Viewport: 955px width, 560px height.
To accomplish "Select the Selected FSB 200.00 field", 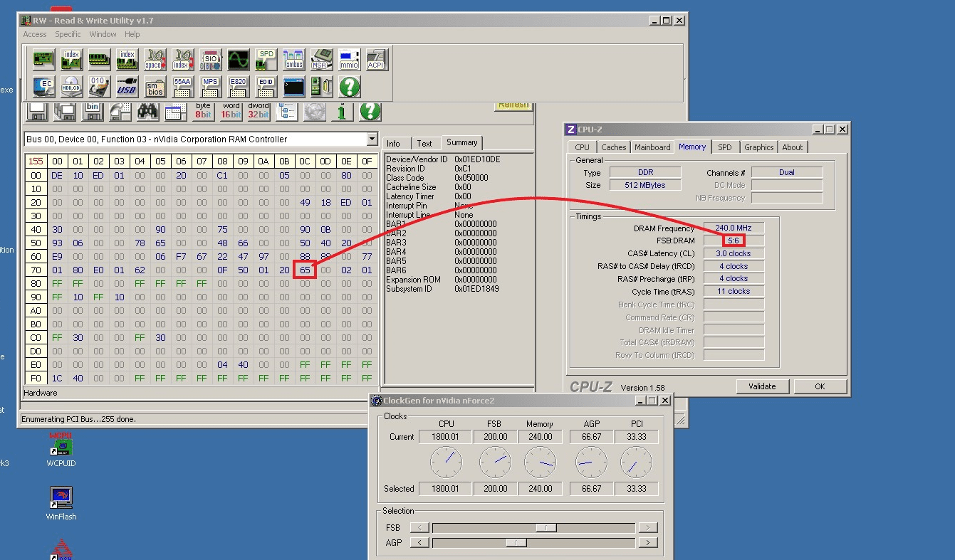I will click(496, 489).
